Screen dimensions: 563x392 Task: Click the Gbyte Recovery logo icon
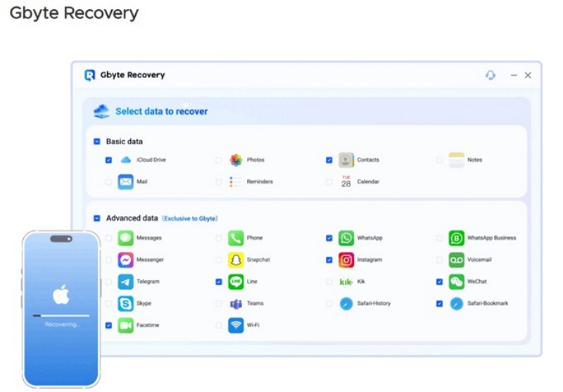coord(90,75)
